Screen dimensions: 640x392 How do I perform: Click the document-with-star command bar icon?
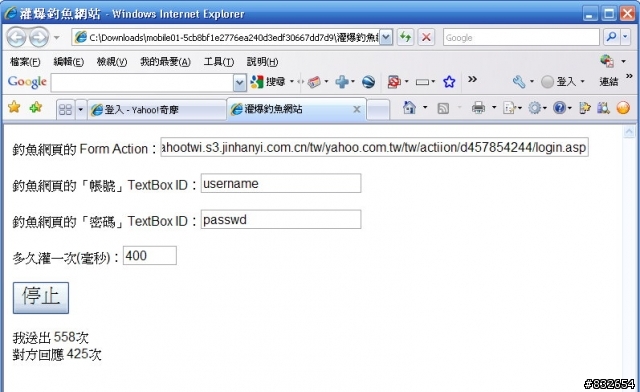point(584,108)
